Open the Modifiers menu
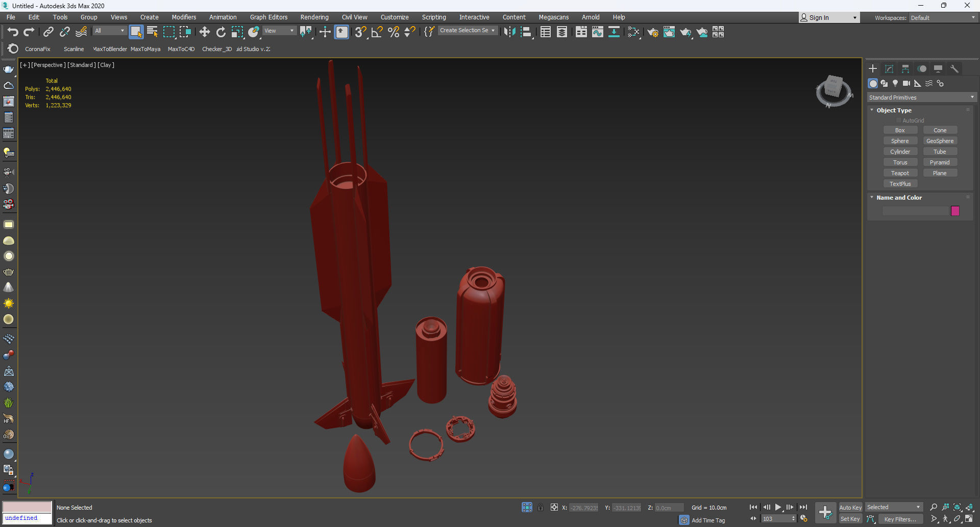 point(184,17)
